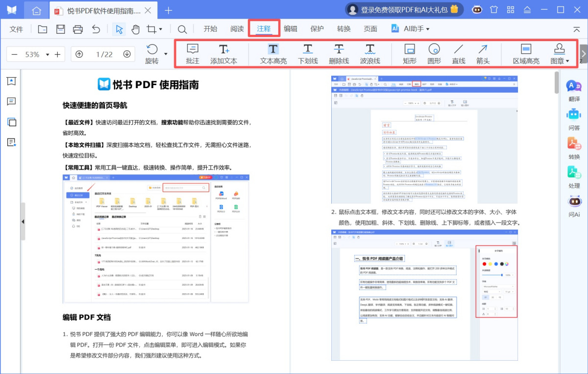The image size is (588, 374).
Task: Select the 矩形 rectangle drawing tool
Action: (409, 53)
